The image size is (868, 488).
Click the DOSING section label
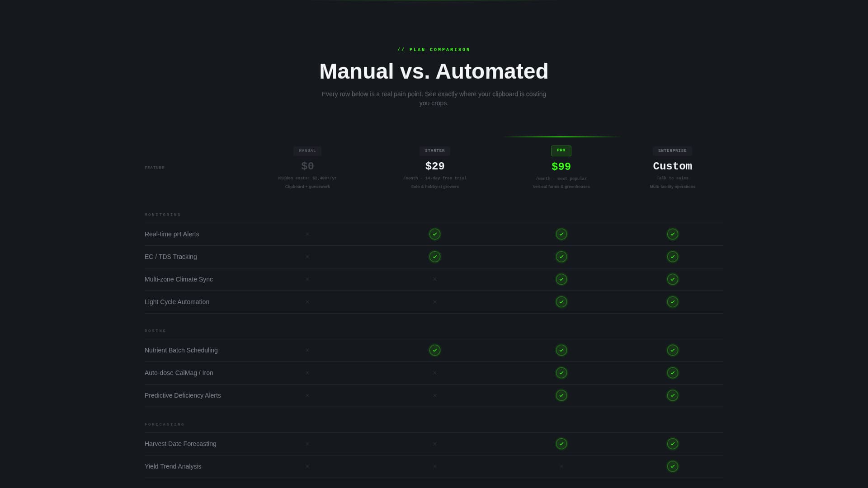coord(156,331)
